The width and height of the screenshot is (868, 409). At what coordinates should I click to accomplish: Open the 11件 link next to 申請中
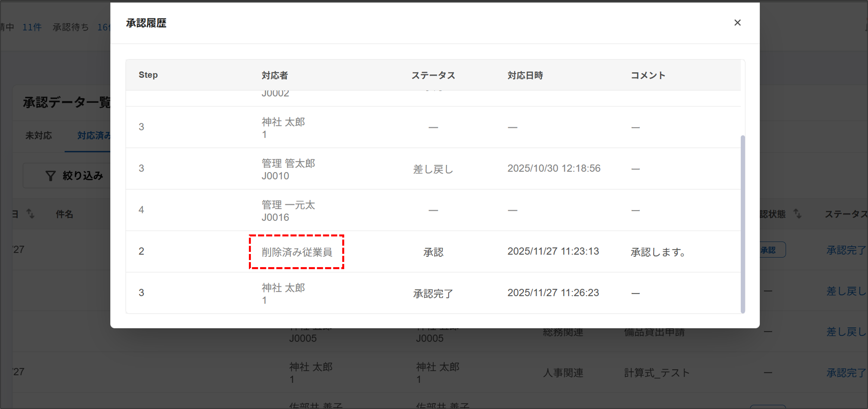click(32, 27)
